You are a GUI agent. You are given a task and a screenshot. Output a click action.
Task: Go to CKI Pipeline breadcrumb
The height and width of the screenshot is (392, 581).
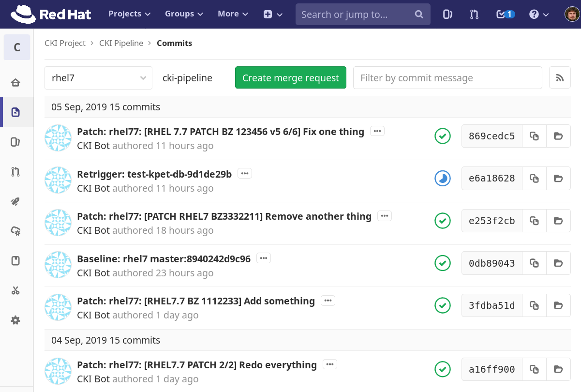tap(121, 43)
